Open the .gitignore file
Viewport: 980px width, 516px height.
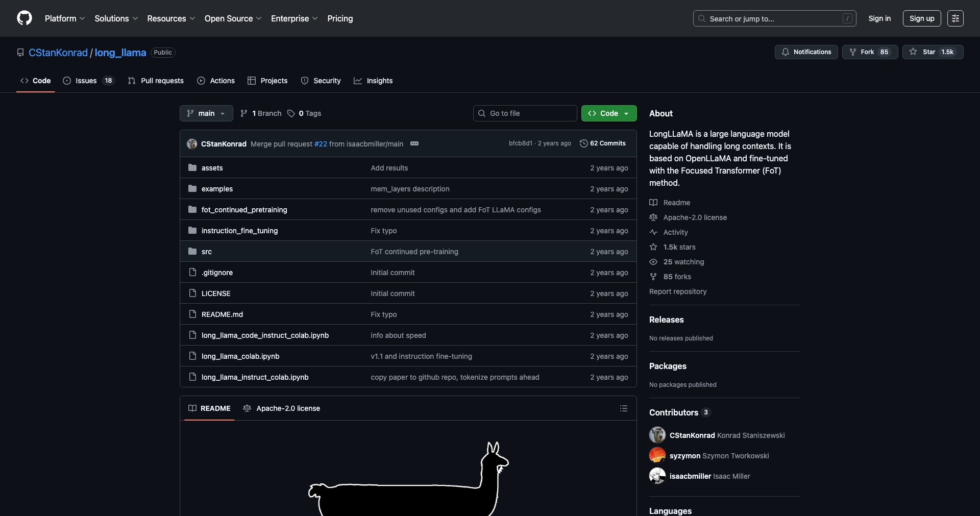coord(217,273)
